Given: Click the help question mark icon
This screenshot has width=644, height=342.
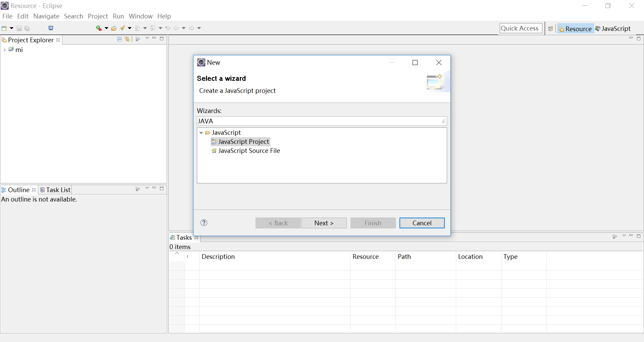Looking at the screenshot, I should pos(204,223).
